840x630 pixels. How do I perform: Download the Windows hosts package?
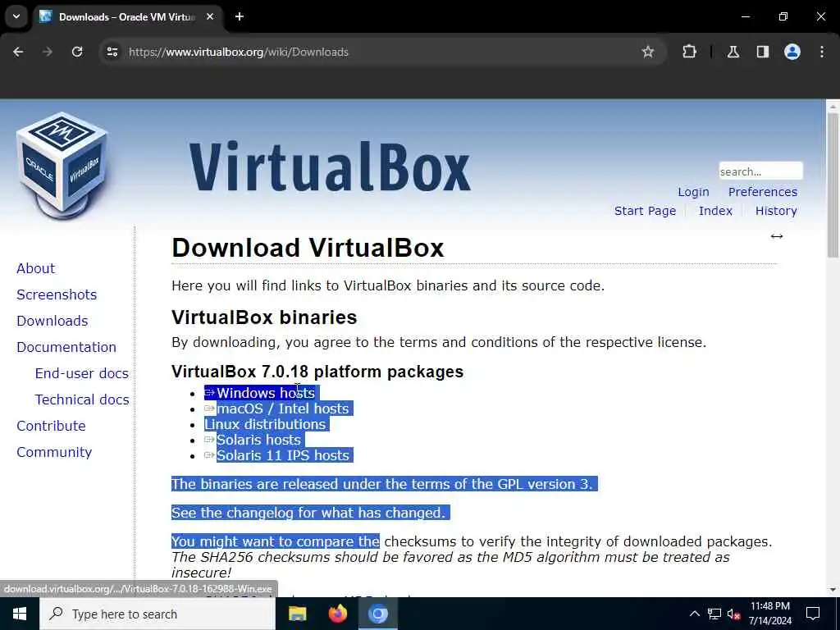tap(266, 393)
